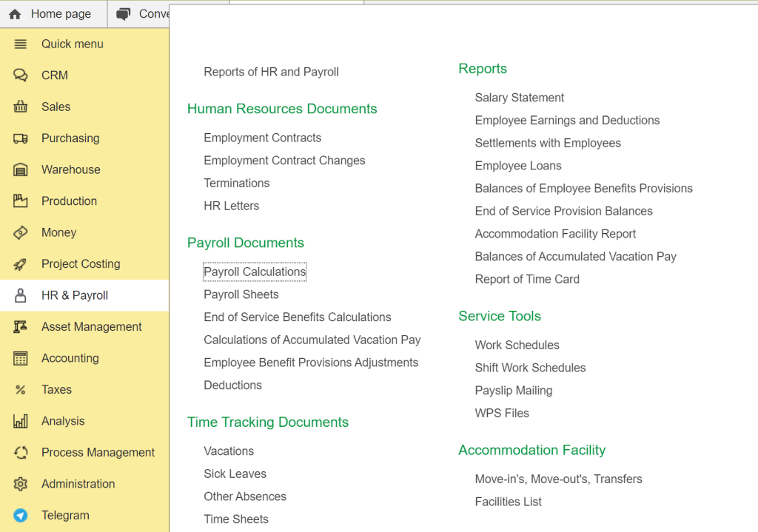Screen dimensions: 758x532
Task: Open Payslip Mailing
Action: [x=514, y=391]
